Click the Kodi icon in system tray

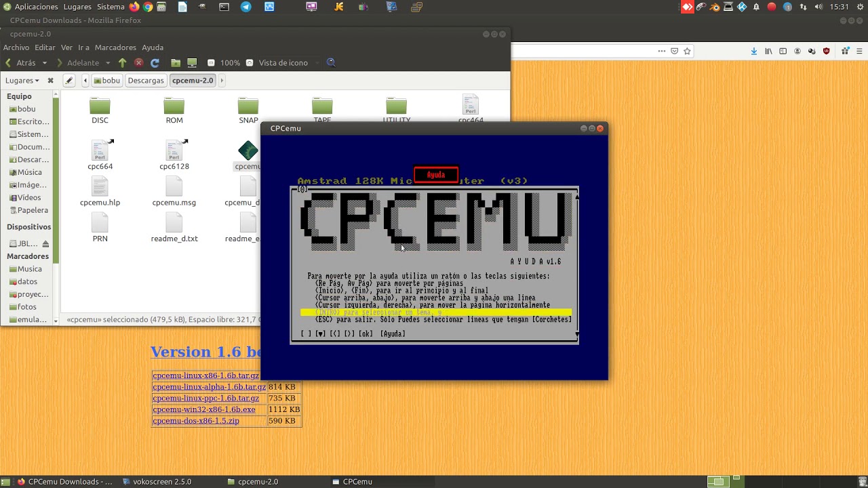point(742,7)
